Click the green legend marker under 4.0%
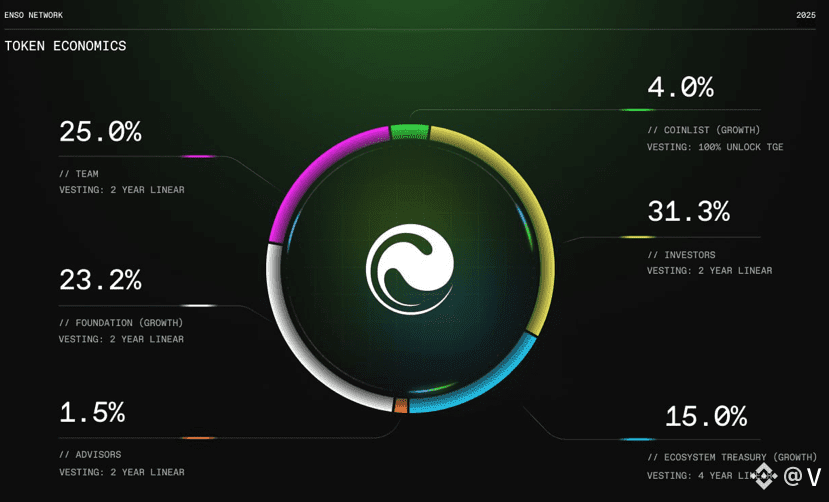 pyautogui.click(x=637, y=110)
